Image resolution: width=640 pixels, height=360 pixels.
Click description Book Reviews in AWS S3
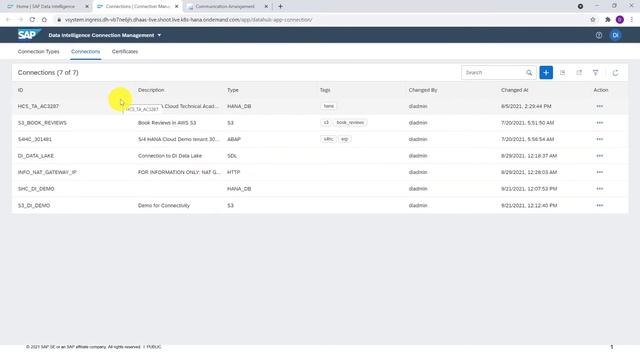tap(167, 122)
